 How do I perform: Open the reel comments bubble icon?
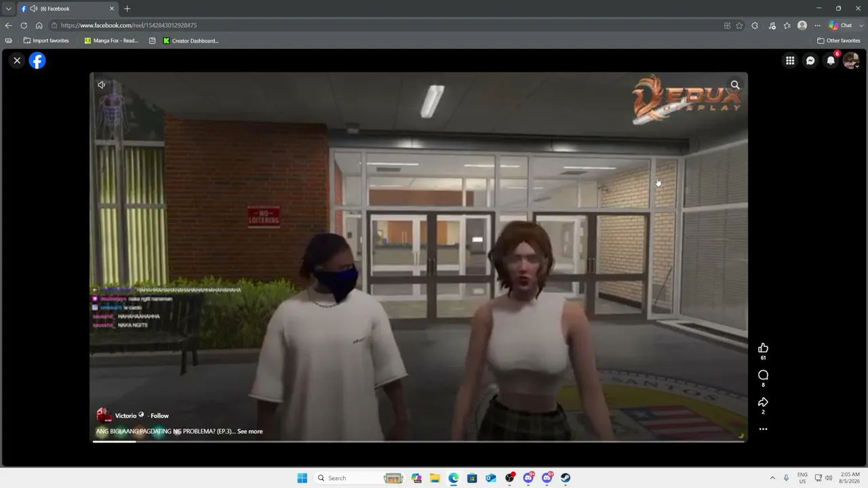(763, 375)
